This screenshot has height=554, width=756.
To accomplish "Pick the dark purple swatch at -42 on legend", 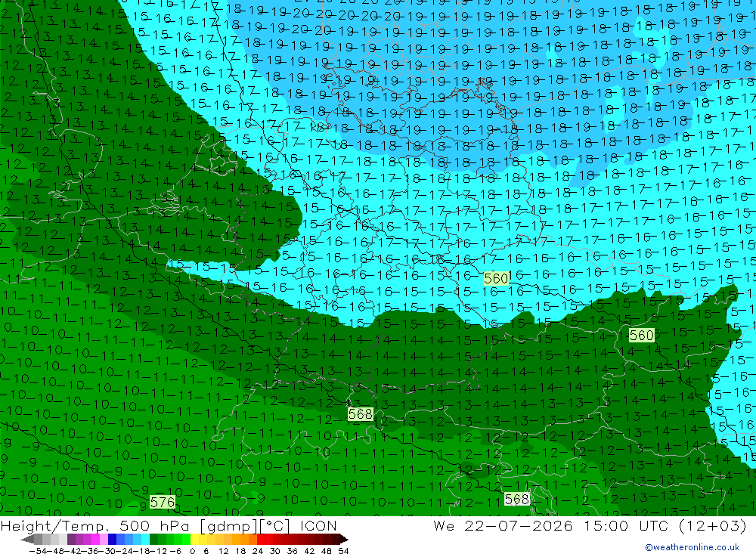I will [x=71, y=540].
